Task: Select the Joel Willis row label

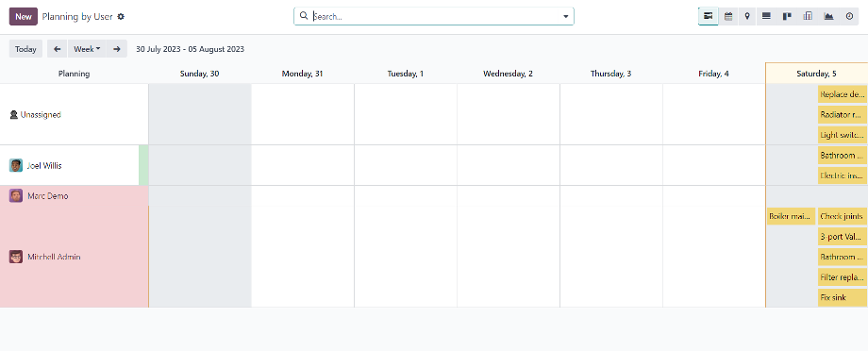Action: tap(44, 165)
